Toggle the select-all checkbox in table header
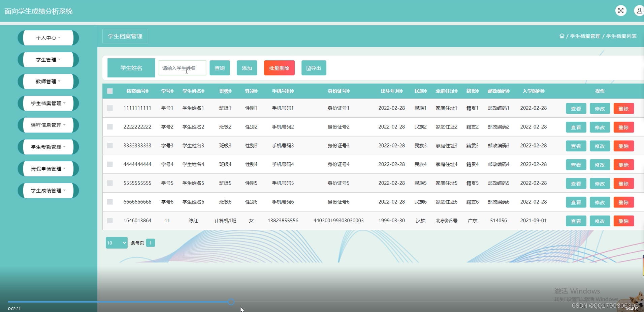The image size is (644, 312). coord(110,91)
